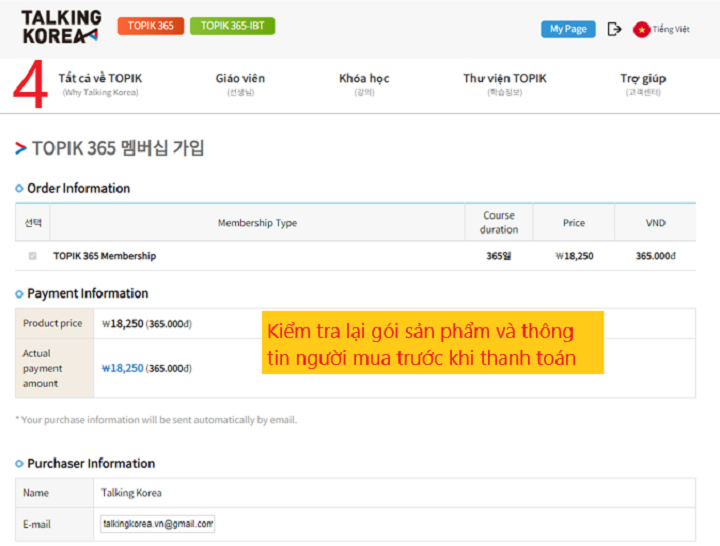Click the Order Information heading
Image resolution: width=720 pixels, height=546 pixels.
coord(79,188)
